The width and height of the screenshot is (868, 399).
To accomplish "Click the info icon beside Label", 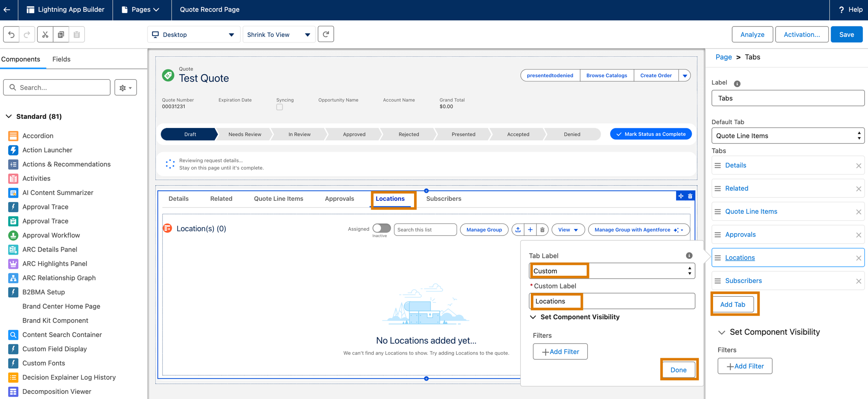I will (737, 83).
